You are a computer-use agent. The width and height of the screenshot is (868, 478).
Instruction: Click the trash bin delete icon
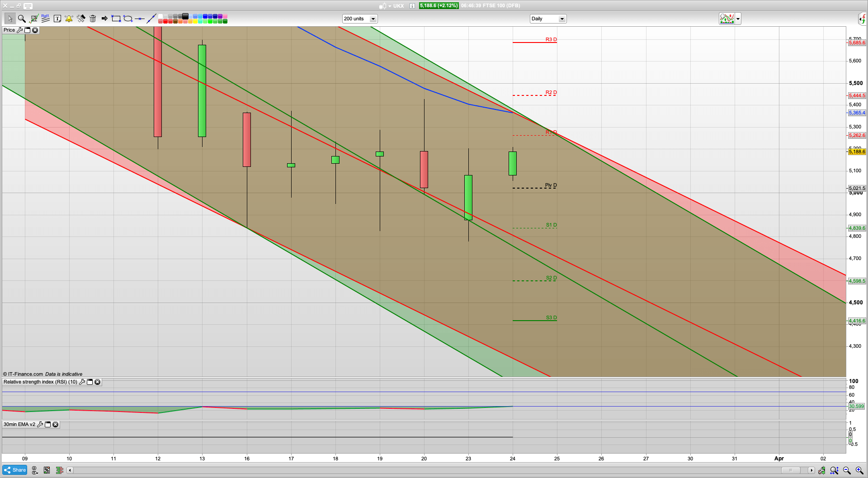[93, 19]
